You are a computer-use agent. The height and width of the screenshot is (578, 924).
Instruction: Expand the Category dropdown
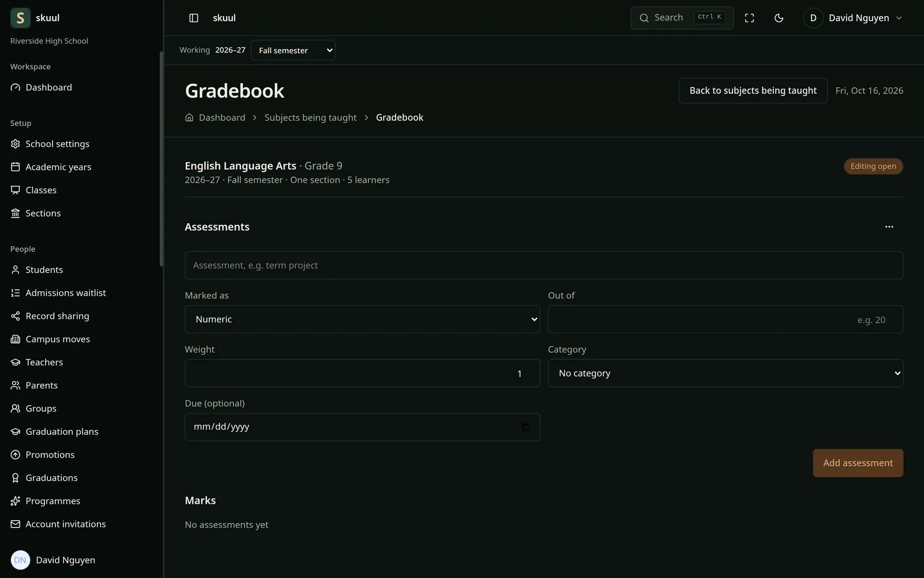point(725,373)
